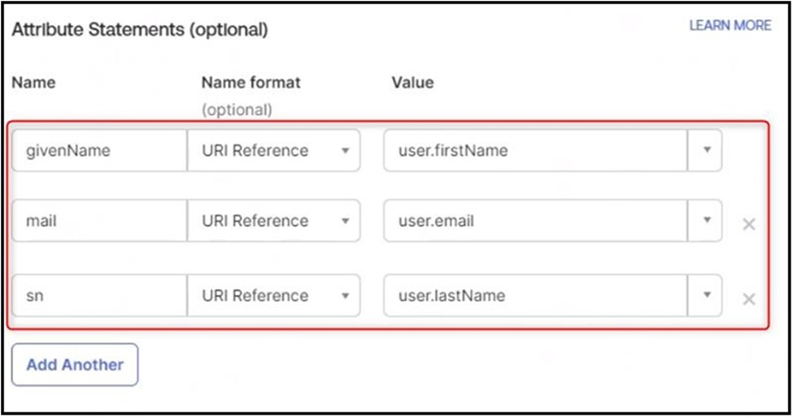Focus the mail name text field
The height and width of the screenshot is (418, 793).
pos(98,221)
